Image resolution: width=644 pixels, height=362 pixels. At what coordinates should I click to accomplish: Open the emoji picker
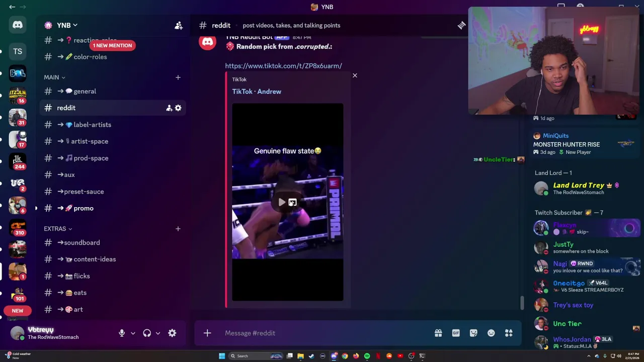491,333
